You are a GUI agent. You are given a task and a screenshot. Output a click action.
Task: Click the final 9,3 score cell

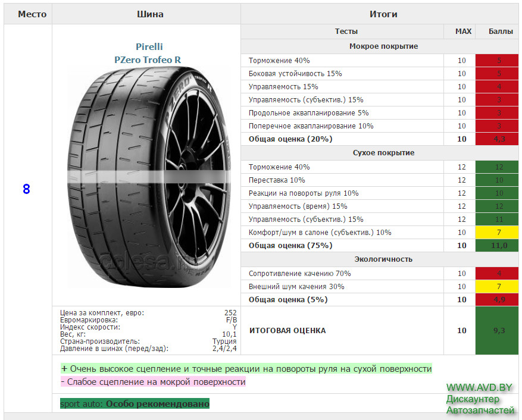[x=496, y=331]
